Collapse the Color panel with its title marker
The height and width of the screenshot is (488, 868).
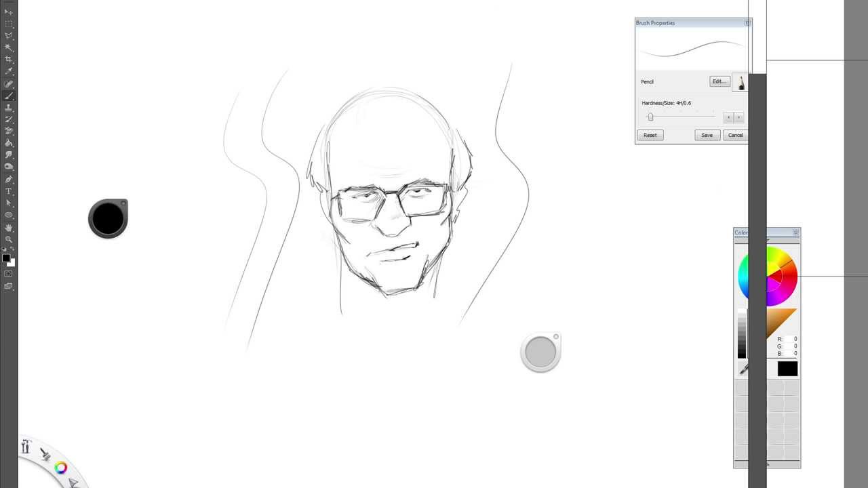click(795, 232)
